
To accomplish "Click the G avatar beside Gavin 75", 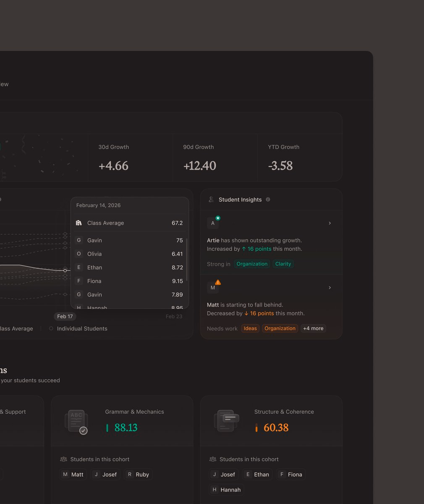I will (x=79, y=240).
